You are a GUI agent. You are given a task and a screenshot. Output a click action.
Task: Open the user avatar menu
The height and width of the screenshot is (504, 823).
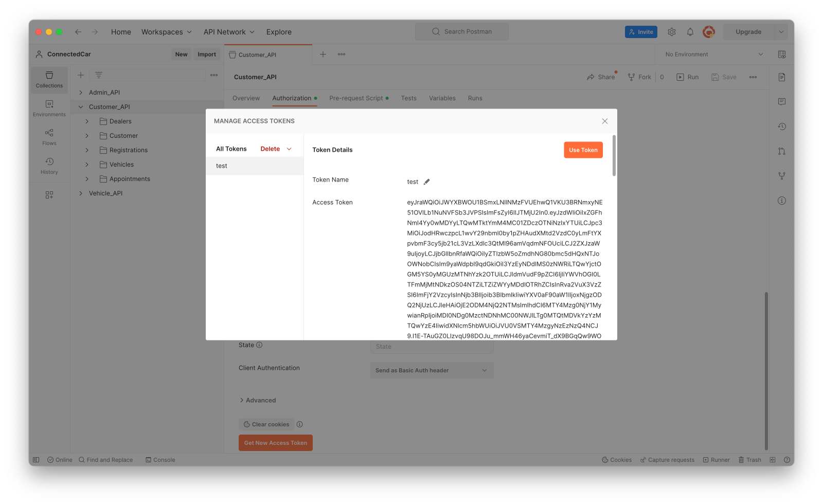pos(709,32)
